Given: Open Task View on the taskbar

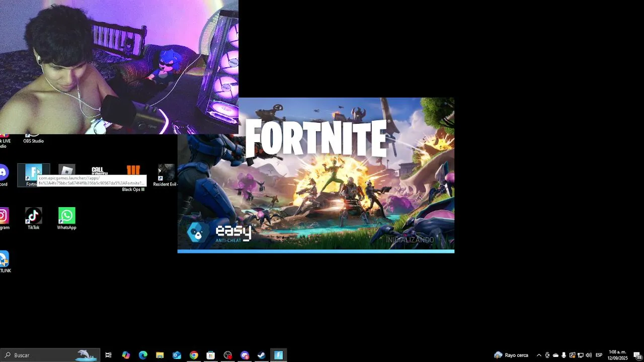Looking at the screenshot, I should point(108,355).
